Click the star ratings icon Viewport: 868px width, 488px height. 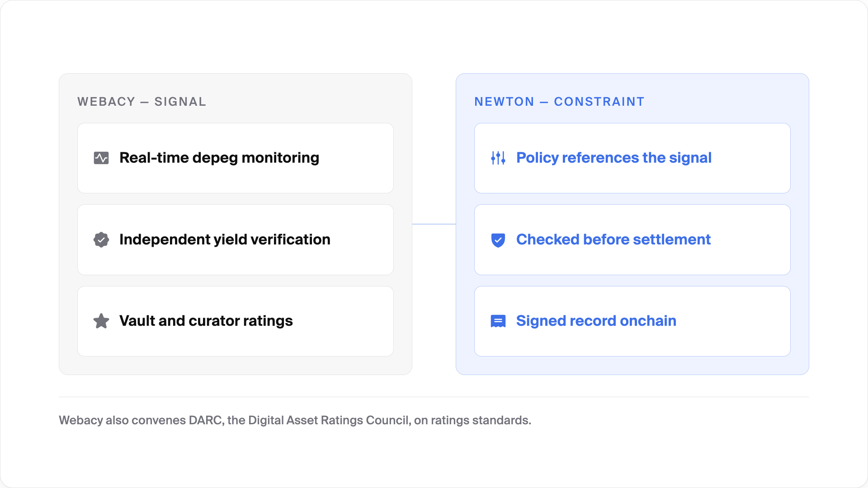(x=101, y=321)
